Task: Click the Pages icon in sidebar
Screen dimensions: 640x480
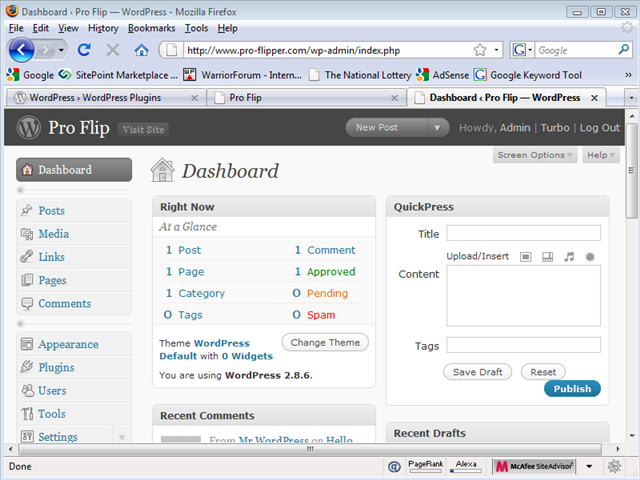Action: (27, 280)
